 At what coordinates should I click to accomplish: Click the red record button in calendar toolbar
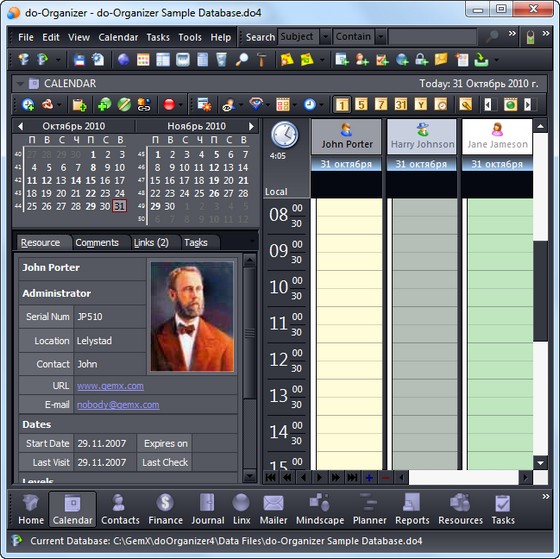click(169, 105)
